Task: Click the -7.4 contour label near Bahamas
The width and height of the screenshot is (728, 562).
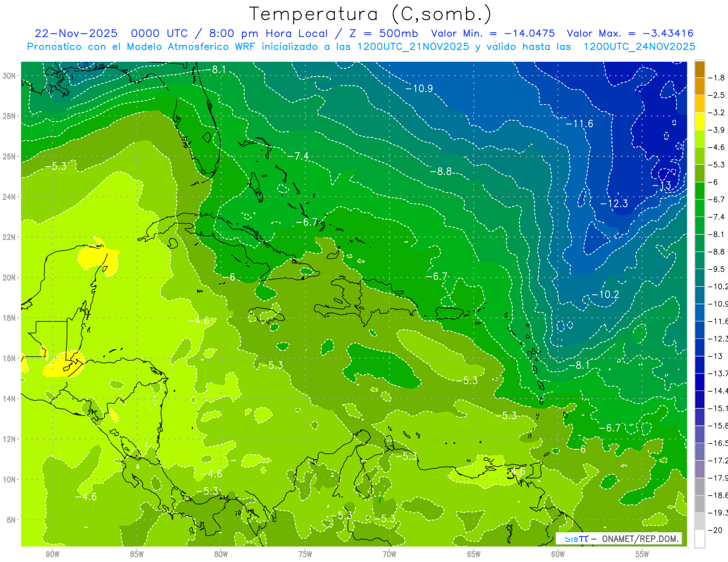Action: click(298, 156)
